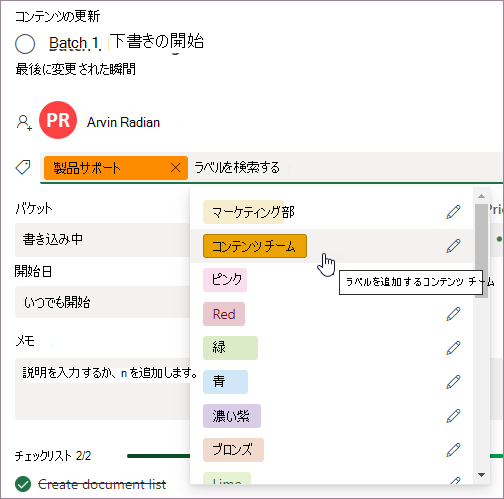504x499 pixels.
Task: Click the チェックリスト 2/2 heading
Action: pos(53,456)
